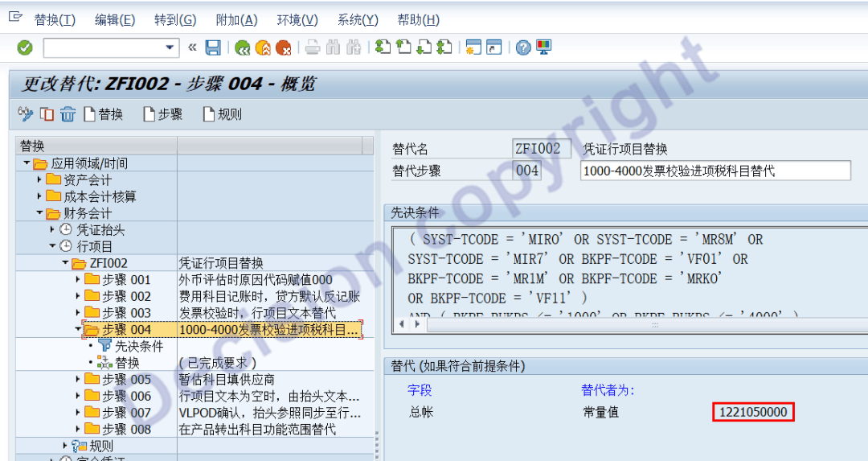This screenshot has height=461, width=868.
Task: Select 步骤 005 in the tree
Action: pos(126,380)
